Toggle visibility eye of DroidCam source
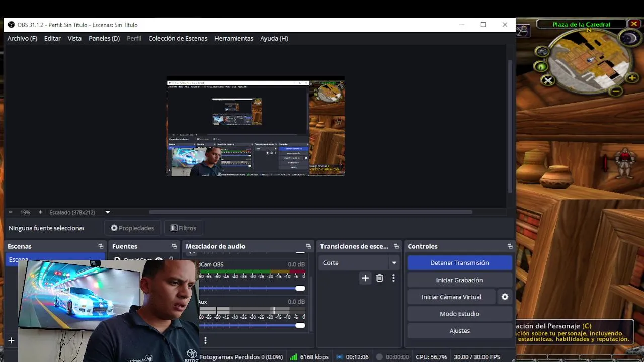Viewport: 644px width, 362px height. [159, 260]
